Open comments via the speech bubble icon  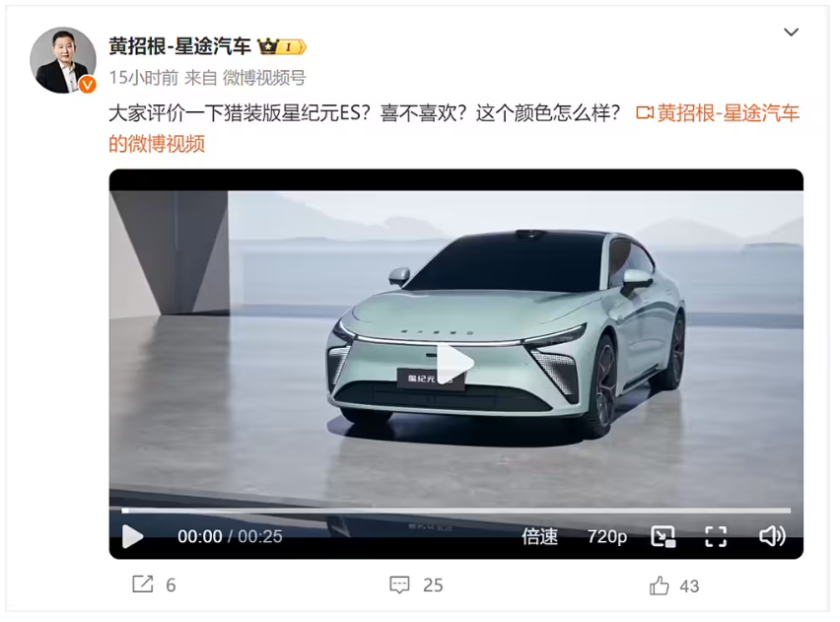pyautogui.click(x=399, y=585)
